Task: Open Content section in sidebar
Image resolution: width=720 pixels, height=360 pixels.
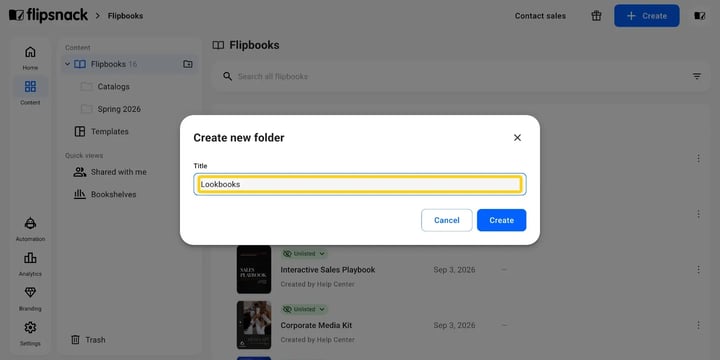Action: pyautogui.click(x=30, y=92)
